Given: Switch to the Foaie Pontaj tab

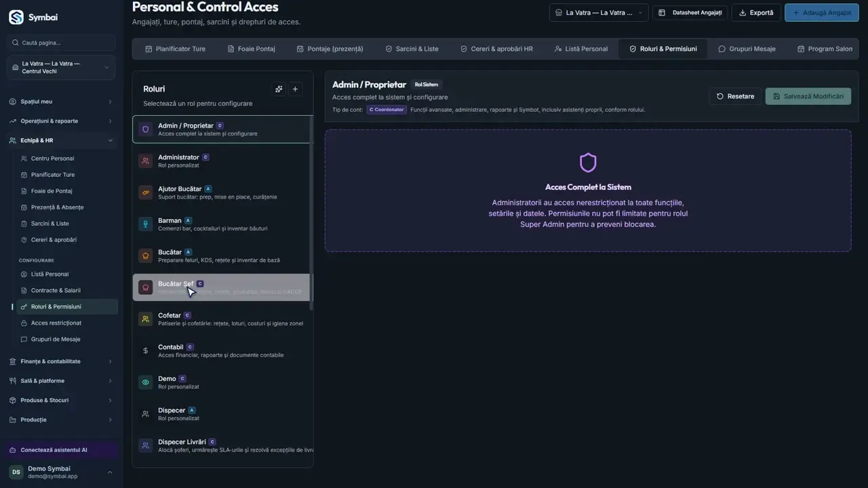Looking at the screenshot, I should click(251, 49).
